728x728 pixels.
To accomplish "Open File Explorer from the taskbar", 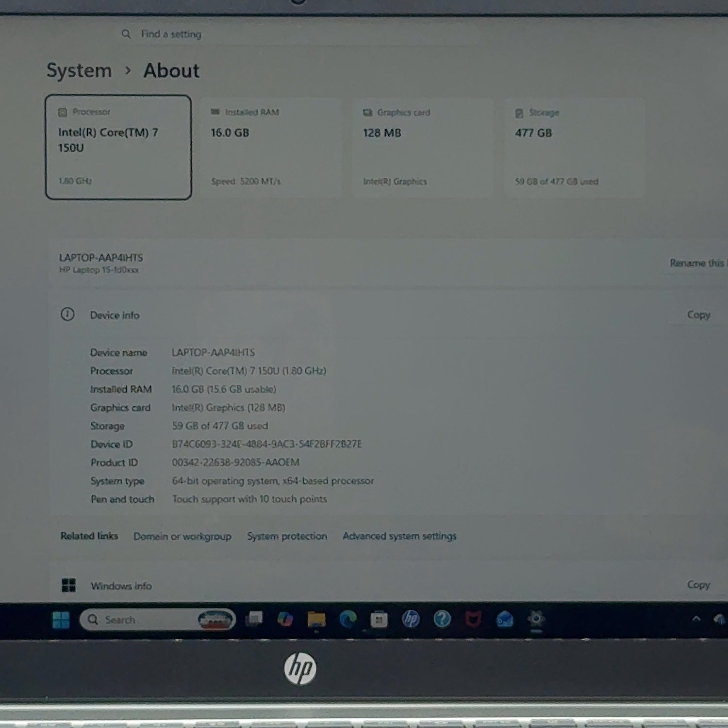I will pyautogui.click(x=316, y=619).
